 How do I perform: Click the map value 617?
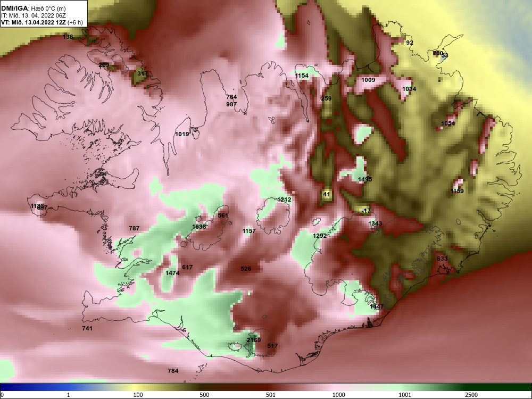(x=187, y=267)
